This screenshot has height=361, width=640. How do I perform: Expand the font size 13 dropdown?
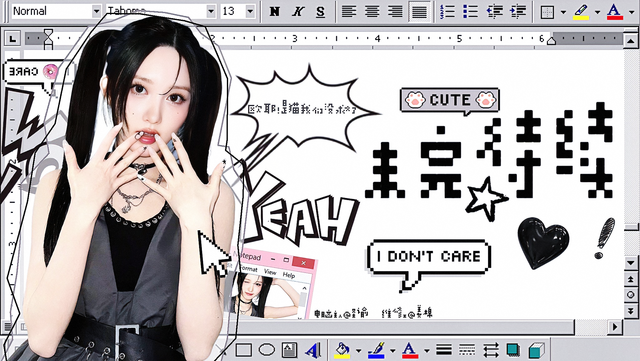[x=250, y=11]
